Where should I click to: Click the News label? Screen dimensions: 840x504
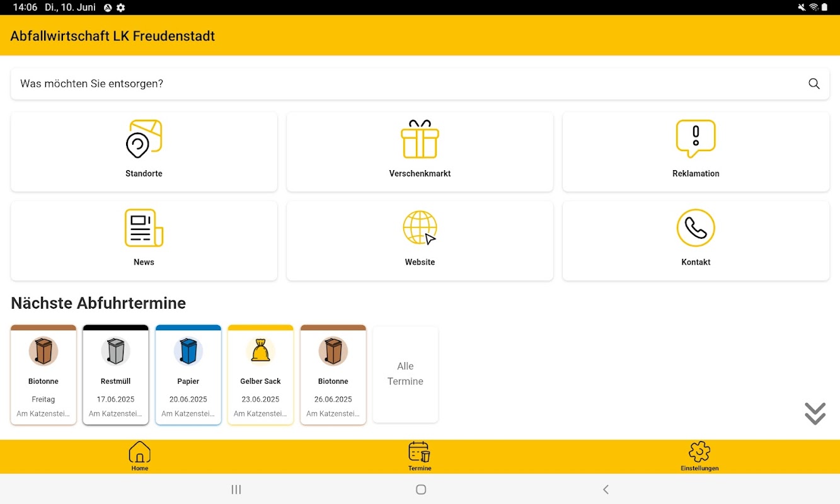tap(144, 262)
